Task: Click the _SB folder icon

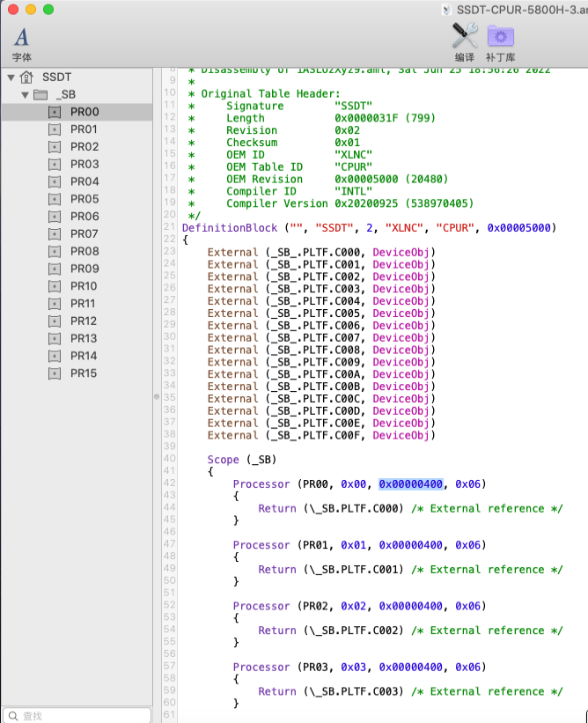Action: point(40,94)
